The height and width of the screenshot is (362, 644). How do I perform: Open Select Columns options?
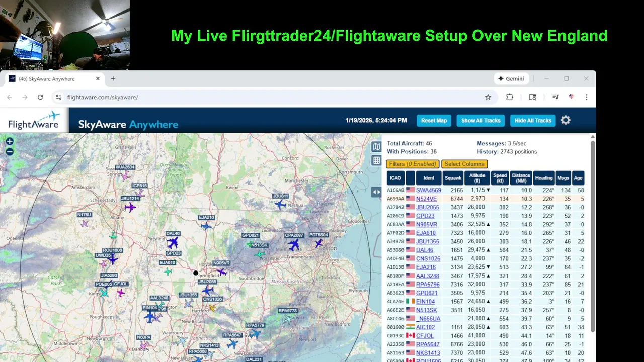click(x=464, y=164)
